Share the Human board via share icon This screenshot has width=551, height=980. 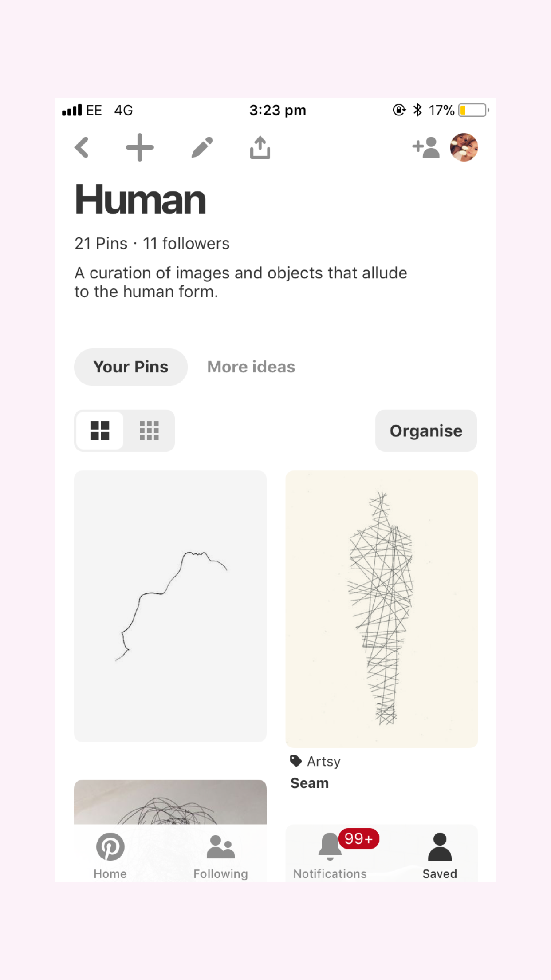tap(260, 147)
